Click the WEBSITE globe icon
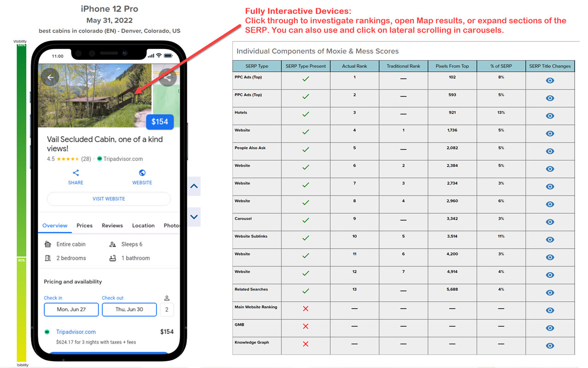The width and height of the screenshot is (588, 368). 142,173
